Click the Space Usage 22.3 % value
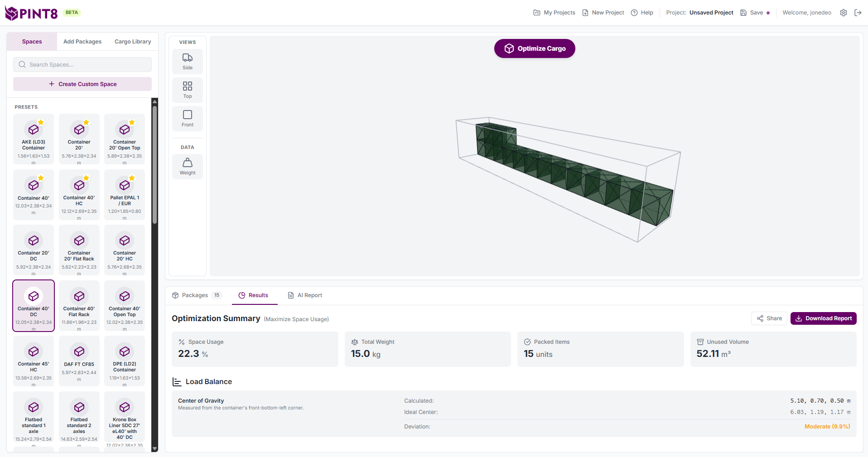The width and height of the screenshot is (868, 457). [x=193, y=354]
